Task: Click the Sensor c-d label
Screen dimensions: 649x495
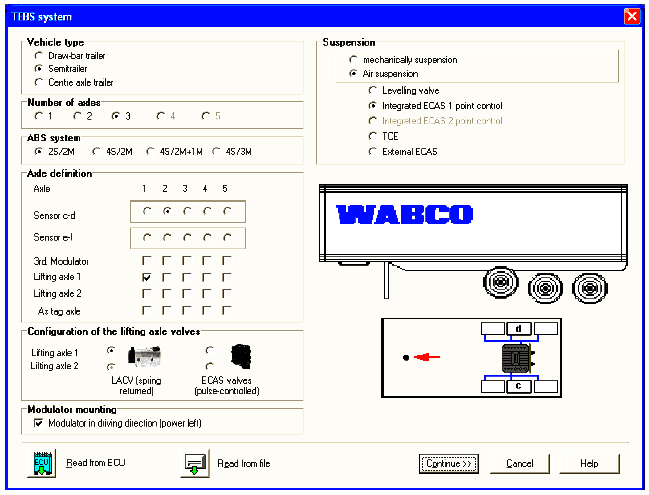Action: tap(54, 216)
